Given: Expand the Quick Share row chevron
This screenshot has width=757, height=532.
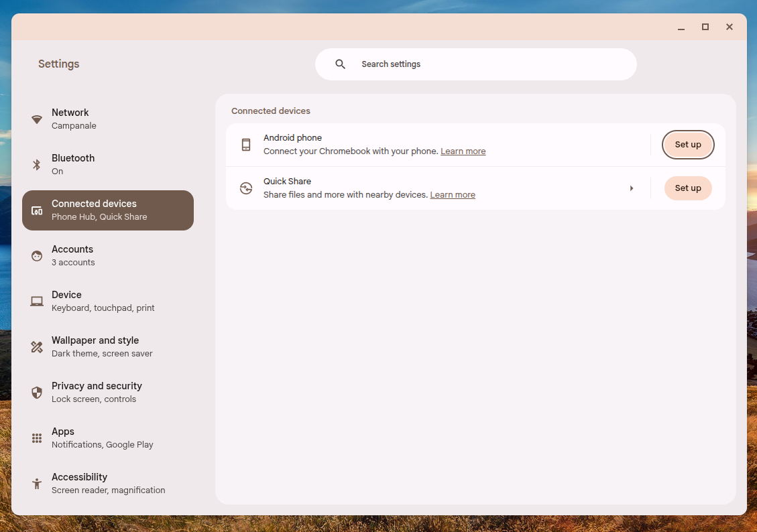Looking at the screenshot, I should (631, 188).
